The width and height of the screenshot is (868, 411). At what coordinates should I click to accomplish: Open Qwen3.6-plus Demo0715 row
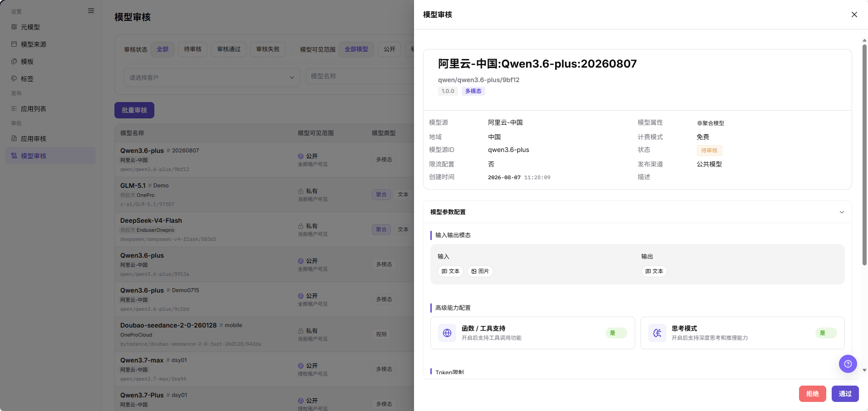click(264, 299)
